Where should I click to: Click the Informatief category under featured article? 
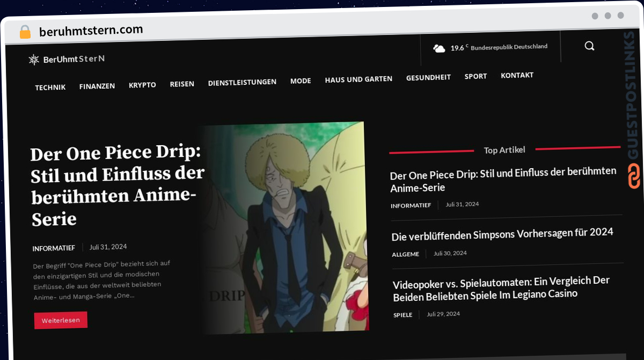54,248
